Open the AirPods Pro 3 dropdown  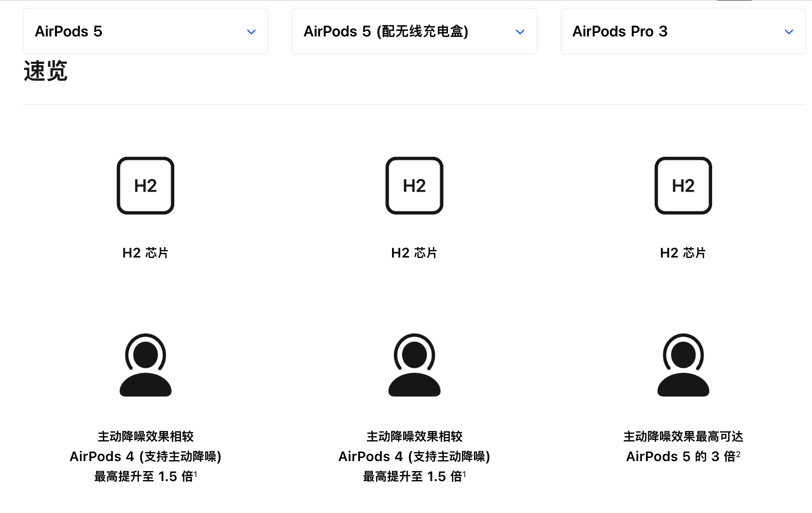(x=683, y=31)
